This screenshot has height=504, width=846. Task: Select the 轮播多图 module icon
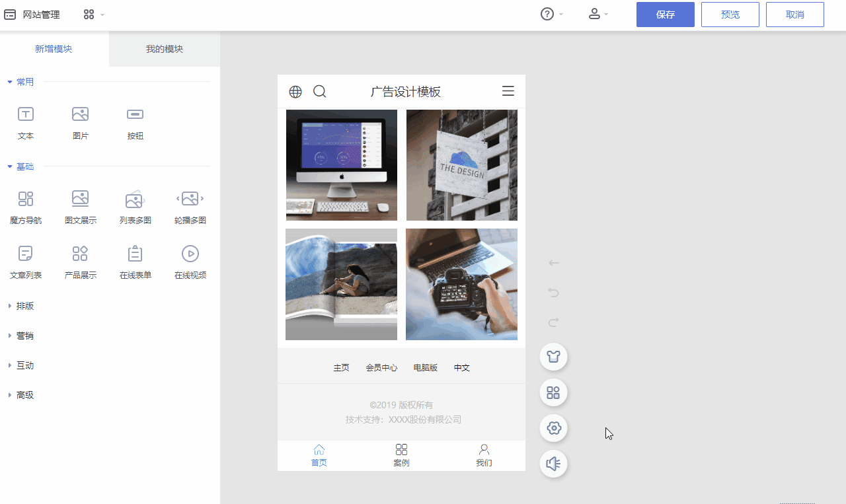click(x=190, y=199)
